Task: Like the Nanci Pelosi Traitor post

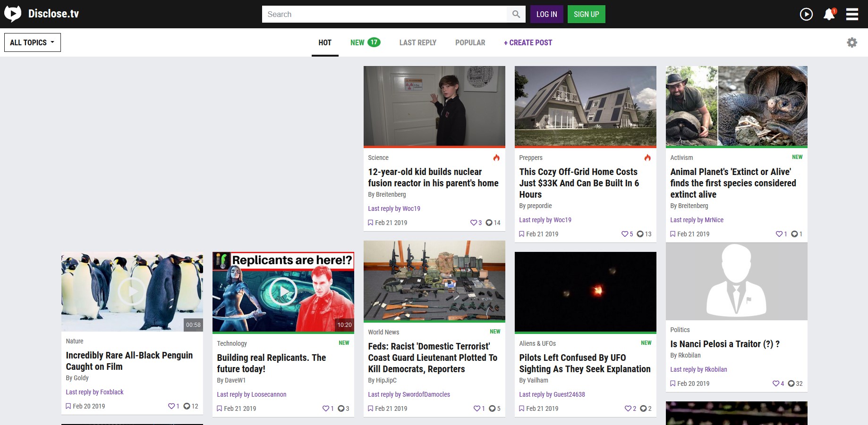Action: coord(775,383)
